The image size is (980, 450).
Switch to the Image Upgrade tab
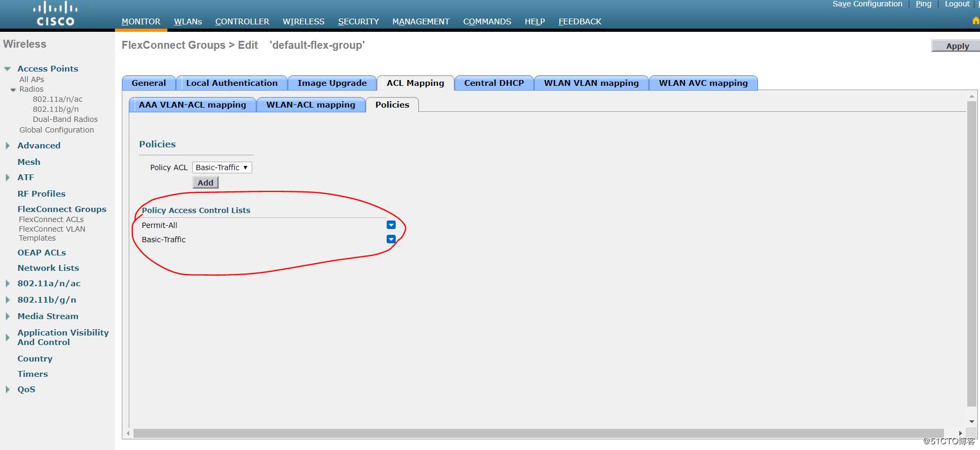click(x=332, y=83)
